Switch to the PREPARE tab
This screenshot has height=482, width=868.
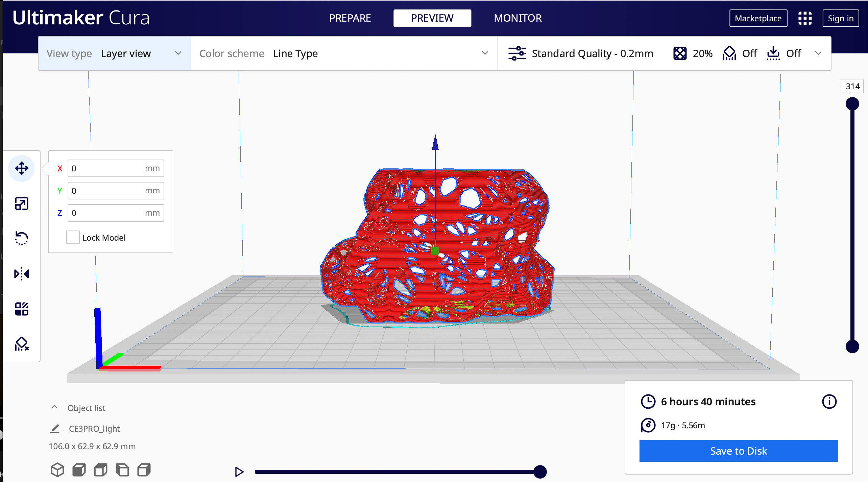point(350,18)
